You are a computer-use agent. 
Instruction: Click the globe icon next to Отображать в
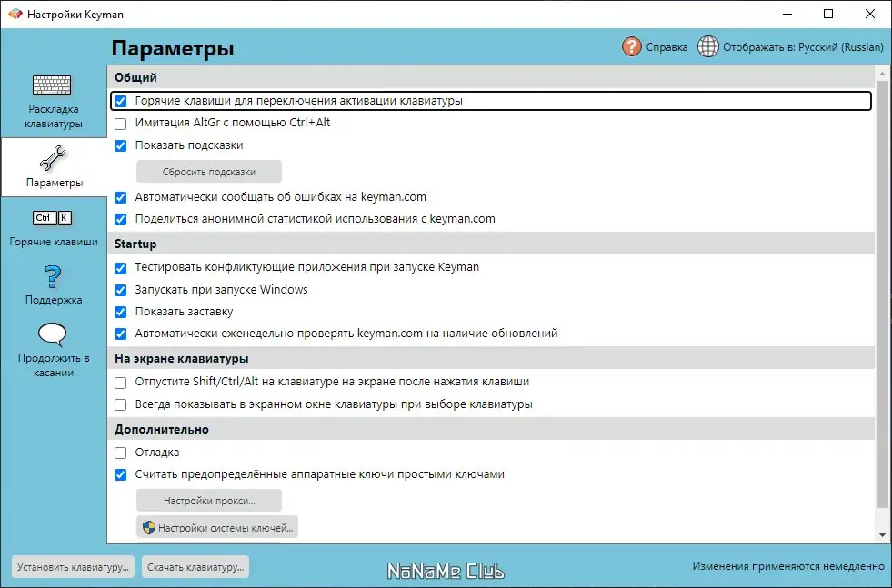pos(708,45)
